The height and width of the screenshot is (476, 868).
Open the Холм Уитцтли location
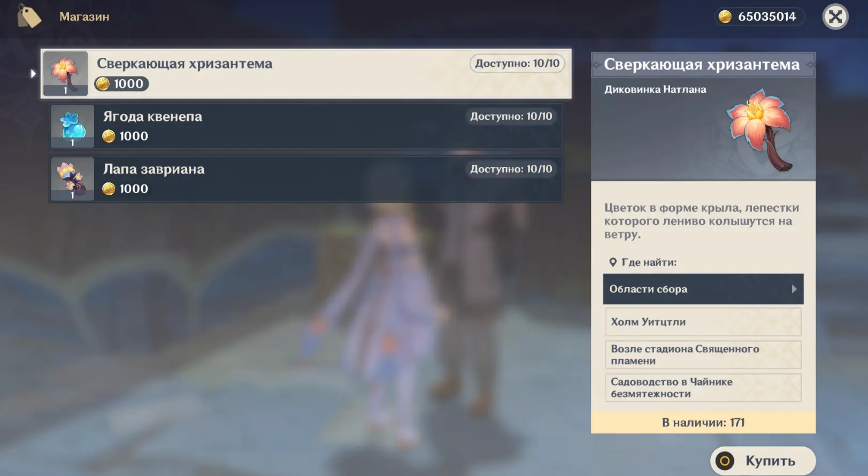pyautogui.click(x=703, y=322)
